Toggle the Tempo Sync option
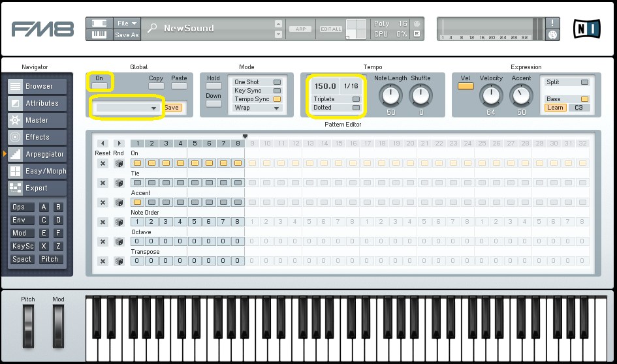The width and height of the screenshot is (617, 364). 277,99
